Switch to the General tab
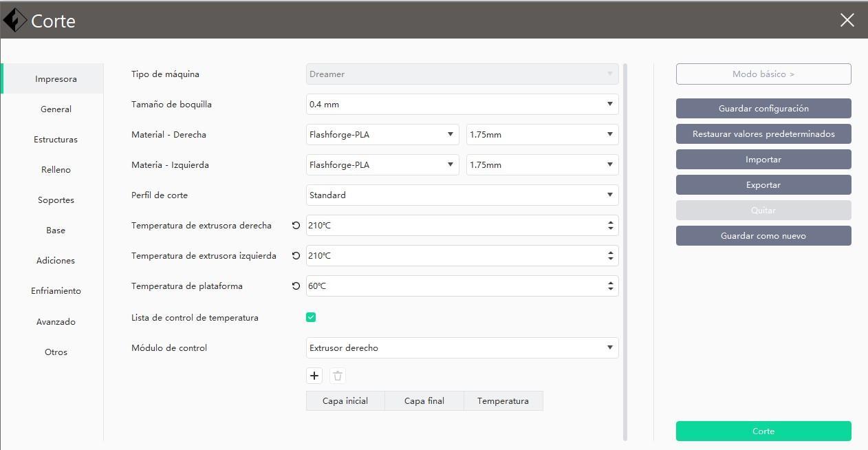The height and width of the screenshot is (450, 868). [56, 109]
